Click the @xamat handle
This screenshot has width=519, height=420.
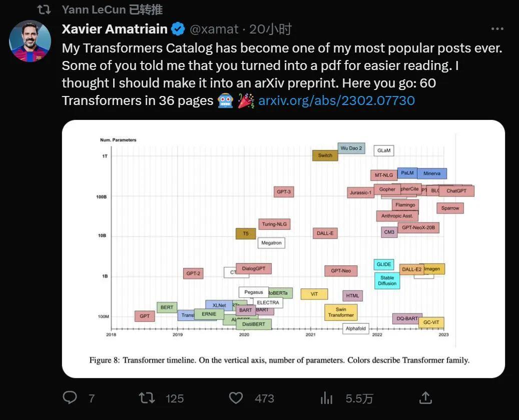click(x=214, y=29)
